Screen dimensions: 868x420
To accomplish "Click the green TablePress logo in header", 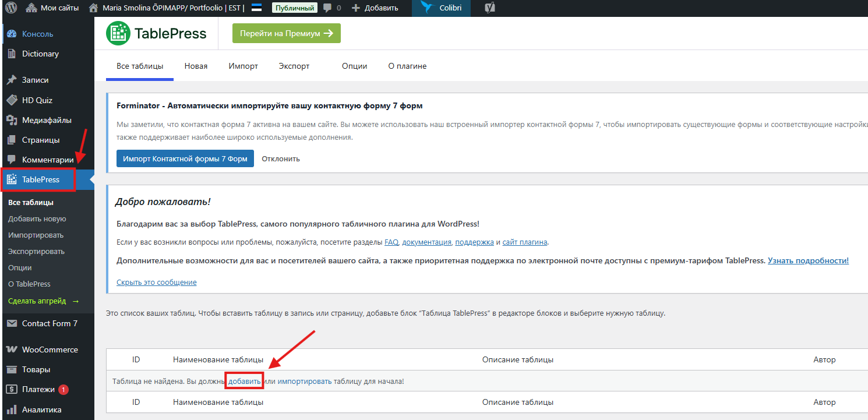I will click(x=118, y=33).
